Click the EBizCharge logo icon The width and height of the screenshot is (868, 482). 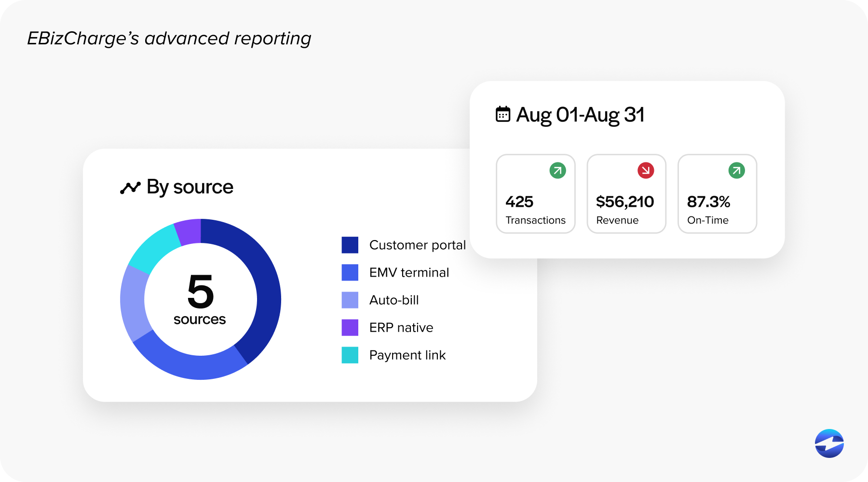pyautogui.click(x=829, y=443)
